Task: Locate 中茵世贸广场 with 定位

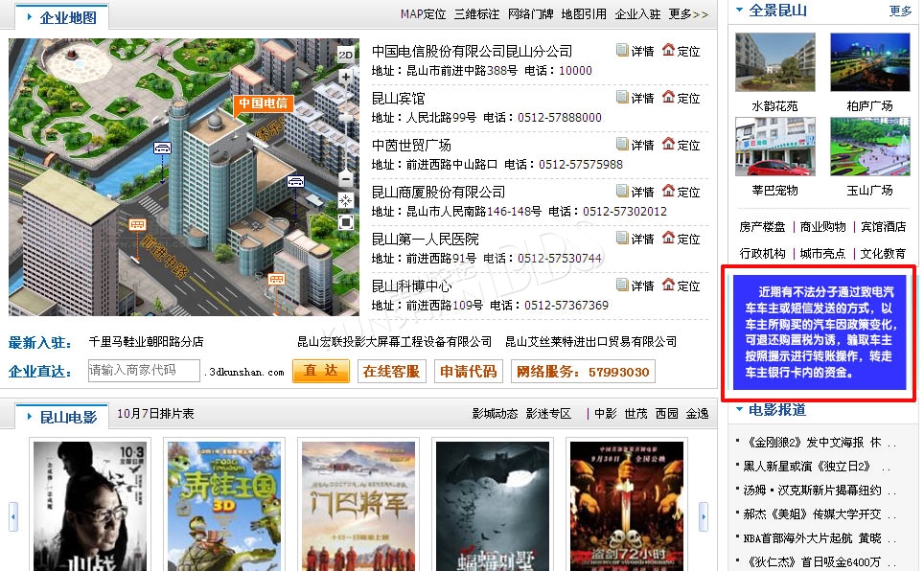Action: (681, 145)
